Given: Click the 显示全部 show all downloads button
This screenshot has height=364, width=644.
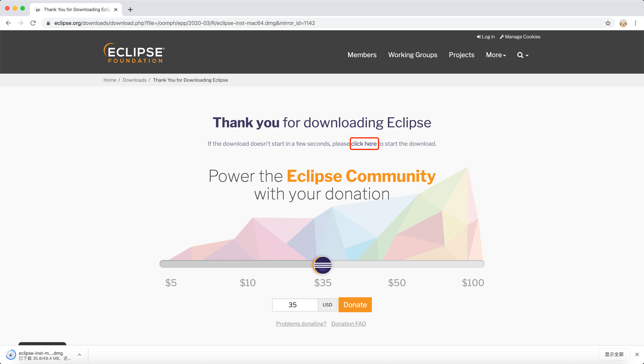Looking at the screenshot, I should click(614, 354).
